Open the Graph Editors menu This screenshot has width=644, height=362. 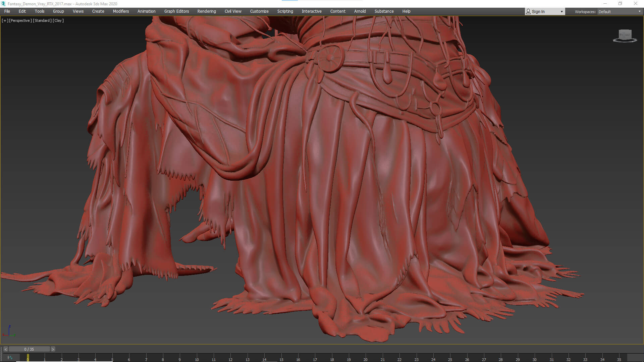click(177, 11)
